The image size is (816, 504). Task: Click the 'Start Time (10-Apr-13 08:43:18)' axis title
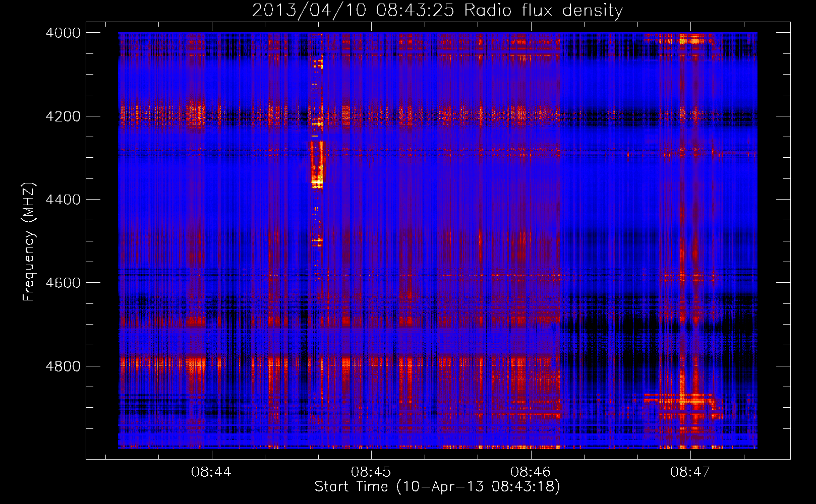pyautogui.click(x=437, y=487)
